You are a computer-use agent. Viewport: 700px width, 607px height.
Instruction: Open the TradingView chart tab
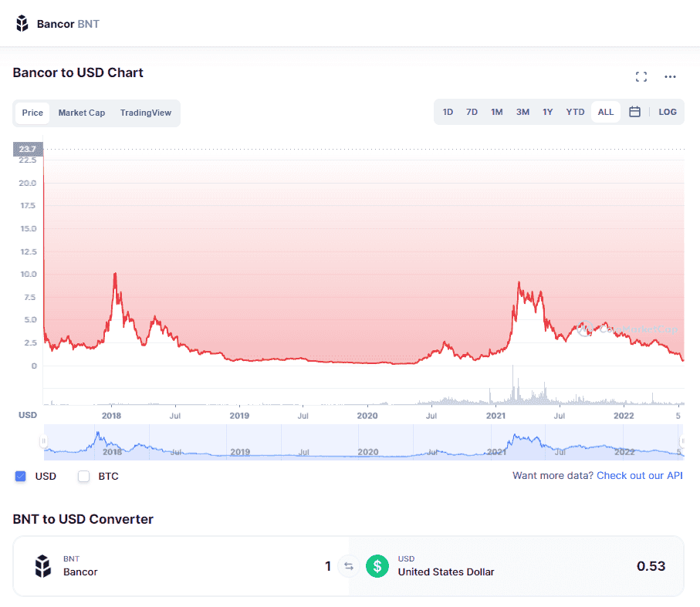click(145, 113)
